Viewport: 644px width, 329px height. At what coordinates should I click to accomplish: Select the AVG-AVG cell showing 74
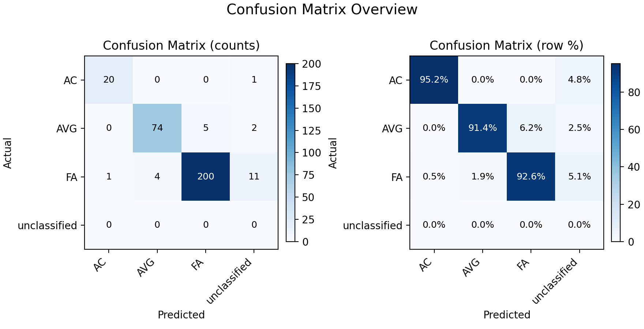click(157, 128)
